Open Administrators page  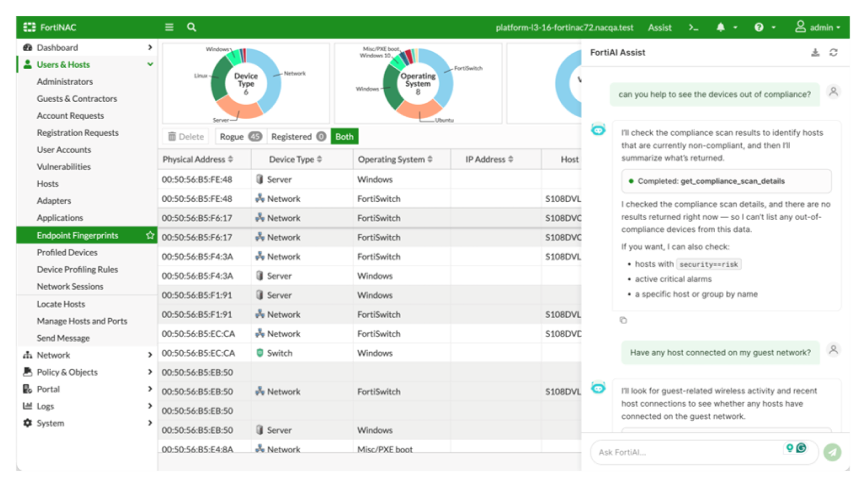[x=65, y=82]
